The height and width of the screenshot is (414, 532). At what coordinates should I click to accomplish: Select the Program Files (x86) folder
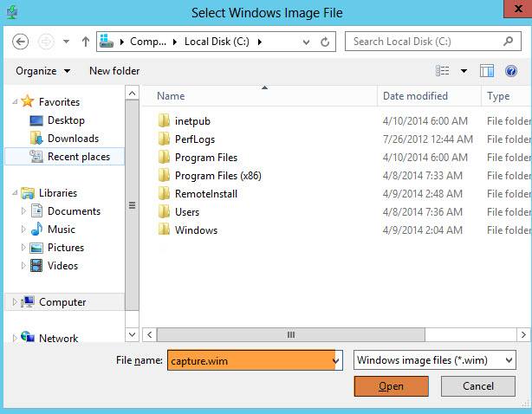tap(218, 176)
